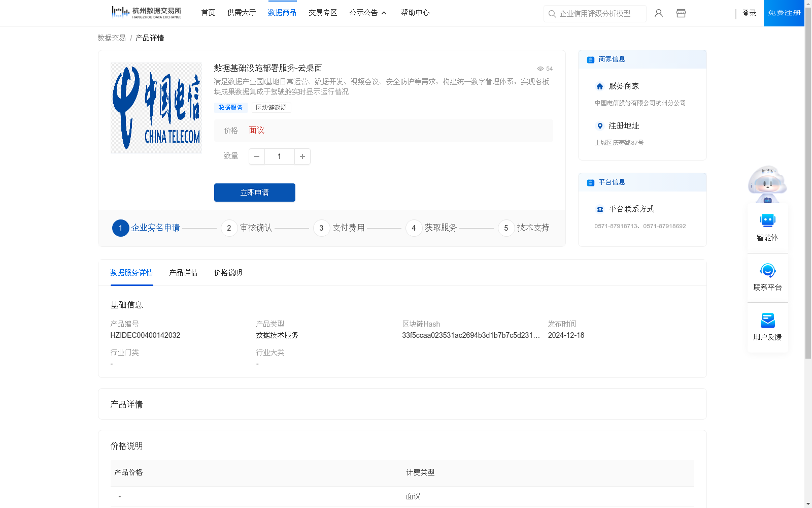
Task: Click the 注册地址 location pin icon
Action: (x=600, y=126)
